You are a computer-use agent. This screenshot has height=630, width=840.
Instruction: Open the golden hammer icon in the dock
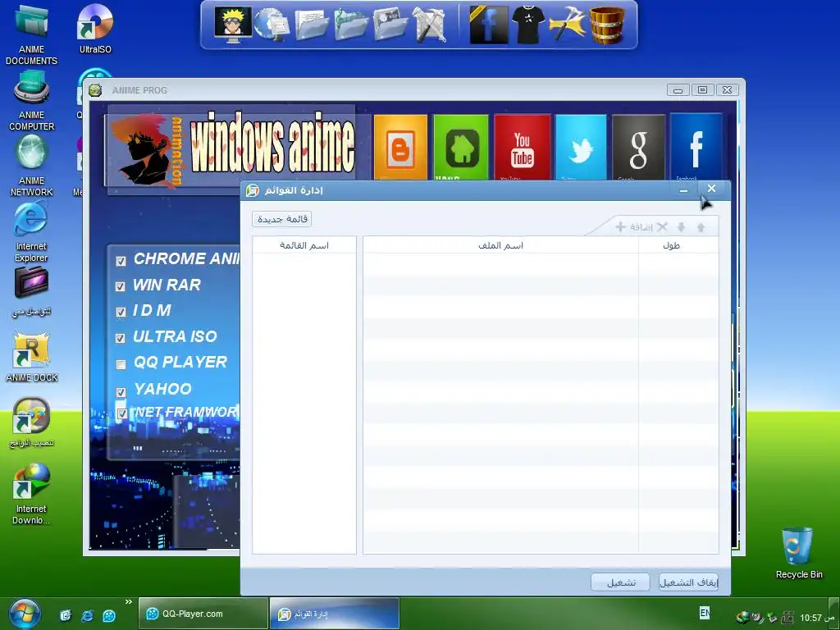[567, 25]
